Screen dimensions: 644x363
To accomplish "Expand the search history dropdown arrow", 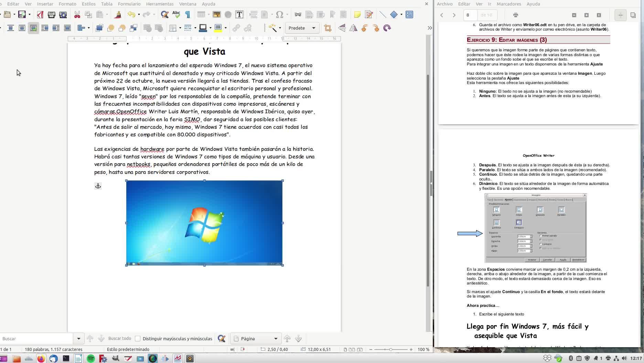I will [78, 339].
